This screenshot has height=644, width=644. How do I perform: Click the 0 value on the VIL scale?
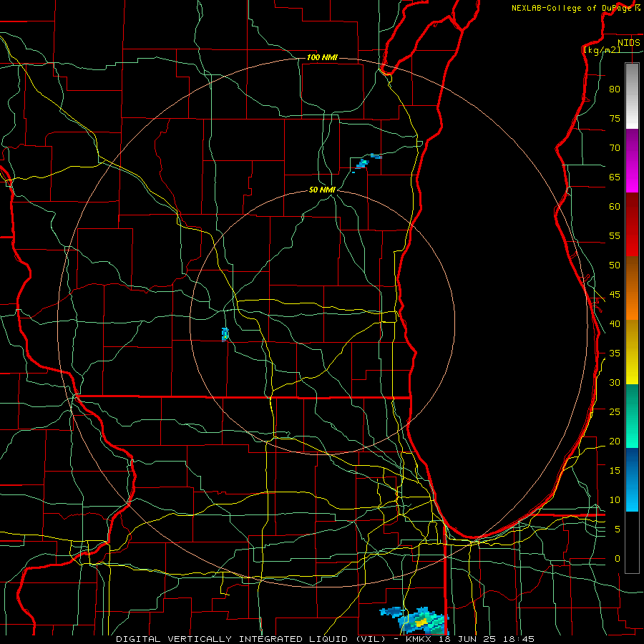[618, 559]
